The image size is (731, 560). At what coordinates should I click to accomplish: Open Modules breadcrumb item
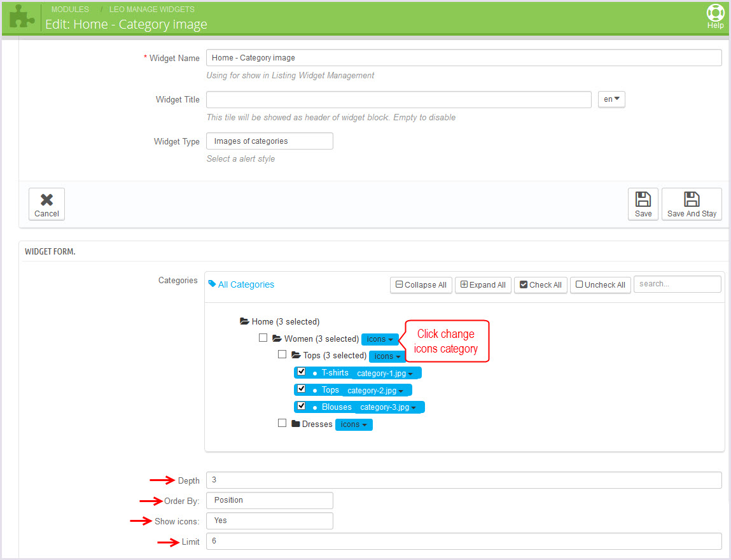pyautogui.click(x=70, y=10)
